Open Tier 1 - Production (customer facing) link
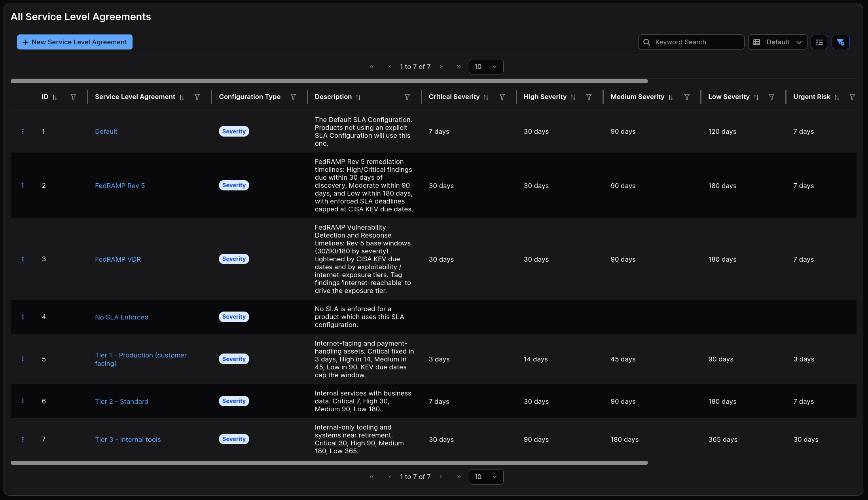This screenshot has width=868, height=500. tap(141, 359)
